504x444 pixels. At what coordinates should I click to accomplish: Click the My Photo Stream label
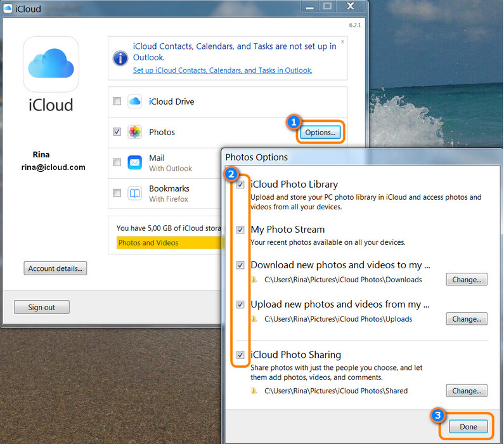coord(288,230)
